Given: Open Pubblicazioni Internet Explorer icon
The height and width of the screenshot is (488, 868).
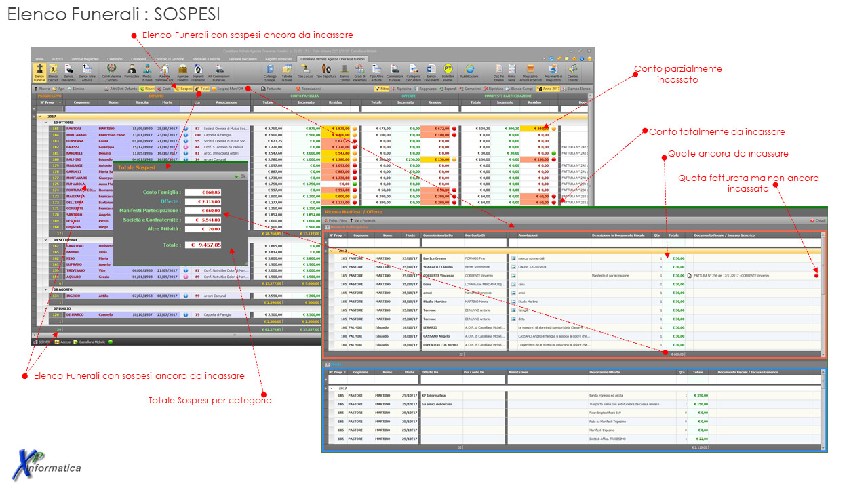Looking at the screenshot, I should [x=469, y=72].
